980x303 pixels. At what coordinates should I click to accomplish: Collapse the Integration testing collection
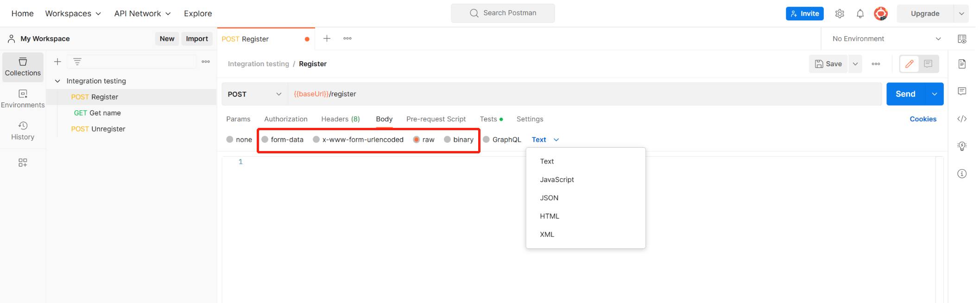coord(57,81)
